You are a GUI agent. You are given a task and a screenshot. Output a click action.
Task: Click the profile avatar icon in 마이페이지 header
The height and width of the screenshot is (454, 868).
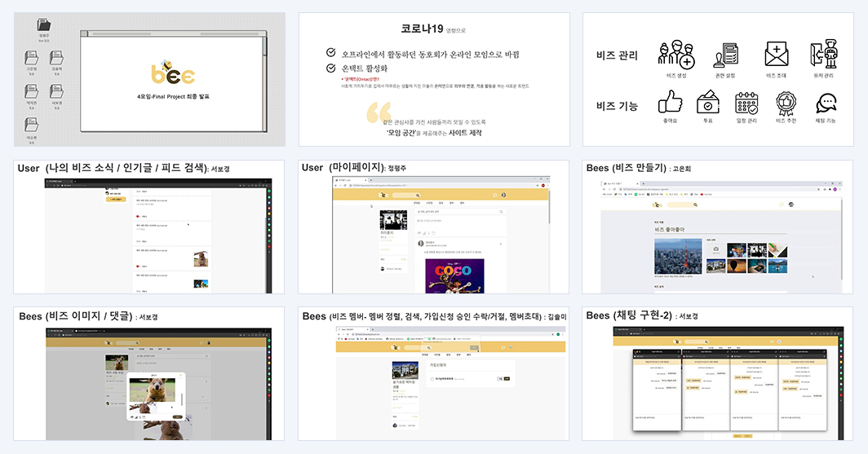tap(504, 195)
